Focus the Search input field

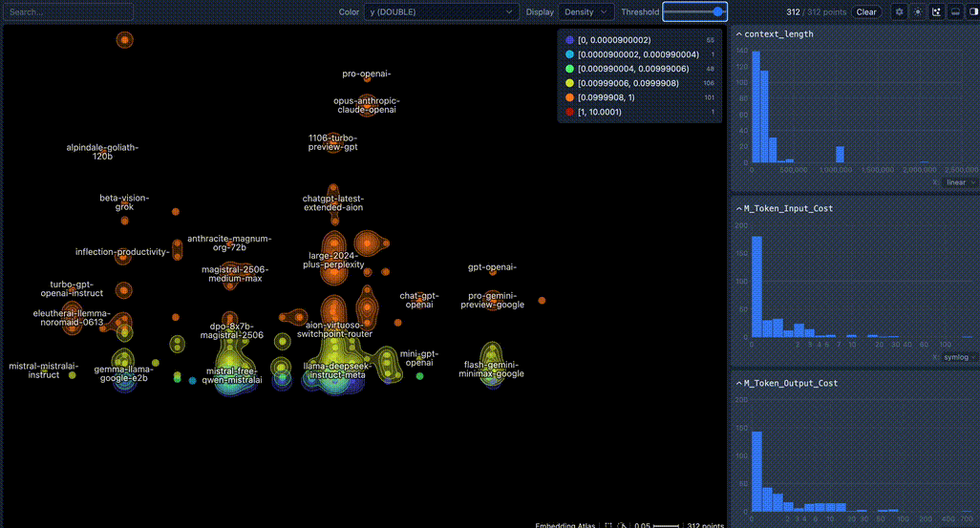(x=69, y=11)
